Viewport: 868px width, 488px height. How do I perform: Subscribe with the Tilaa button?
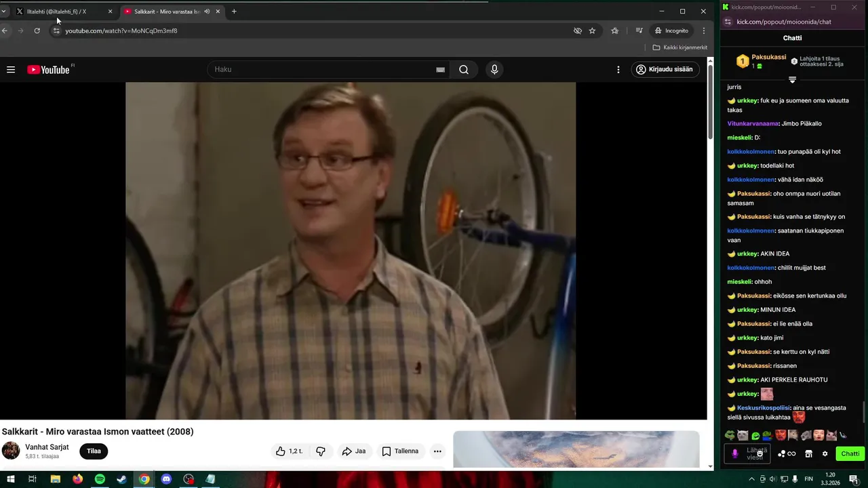[94, 451]
